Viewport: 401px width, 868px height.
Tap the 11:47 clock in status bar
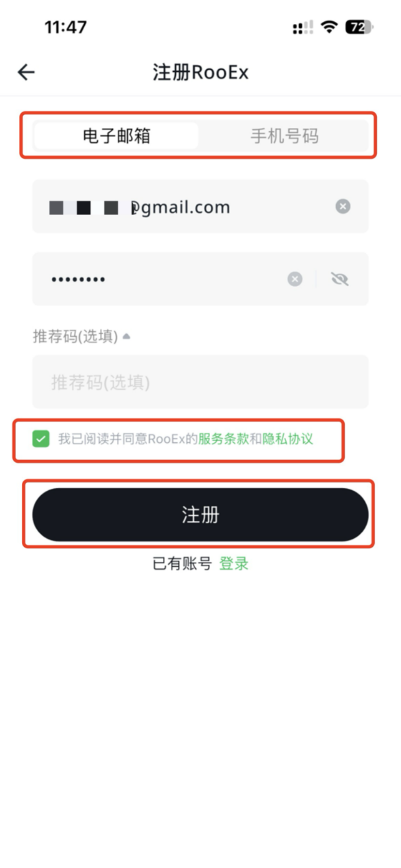65,27
